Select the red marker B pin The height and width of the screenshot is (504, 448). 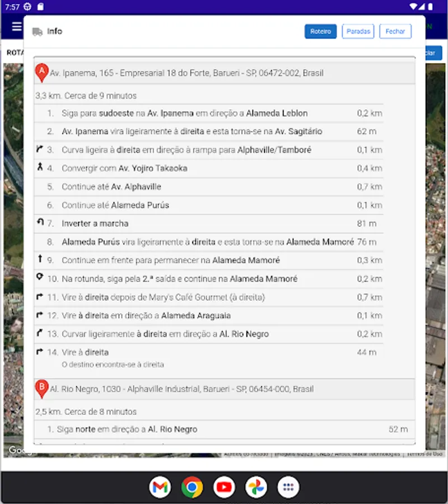click(x=42, y=389)
